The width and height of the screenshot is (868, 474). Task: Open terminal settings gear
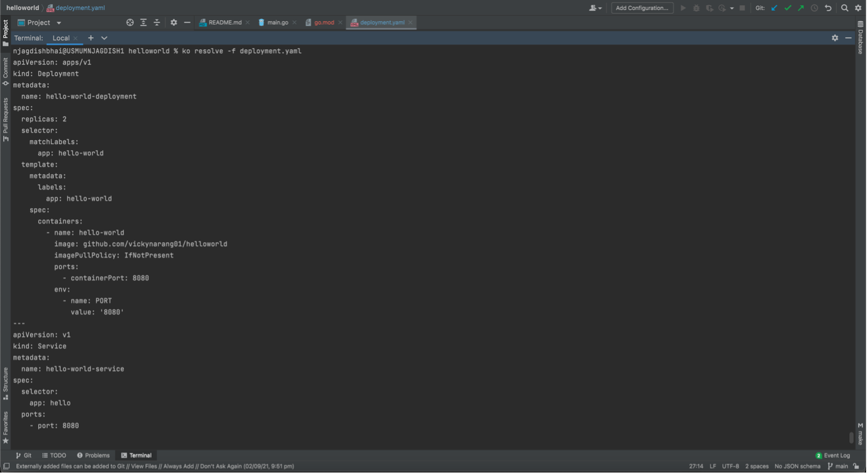pyautogui.click(x=835, y=38)
